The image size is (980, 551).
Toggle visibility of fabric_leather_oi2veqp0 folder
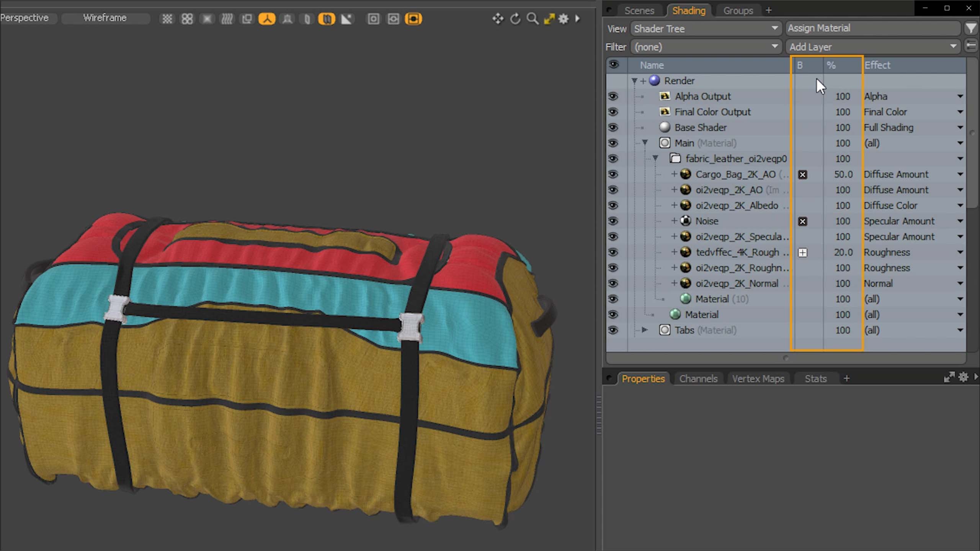[x=613, y=158]
